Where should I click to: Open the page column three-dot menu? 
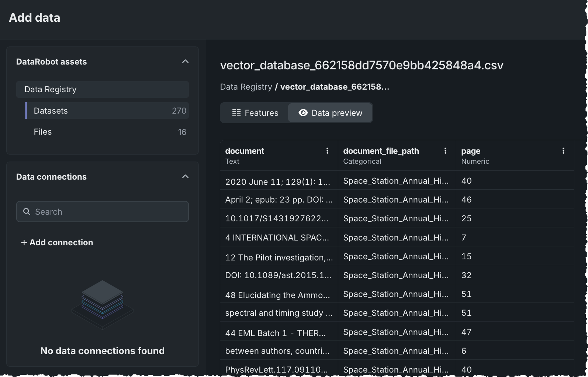point(563,151)
